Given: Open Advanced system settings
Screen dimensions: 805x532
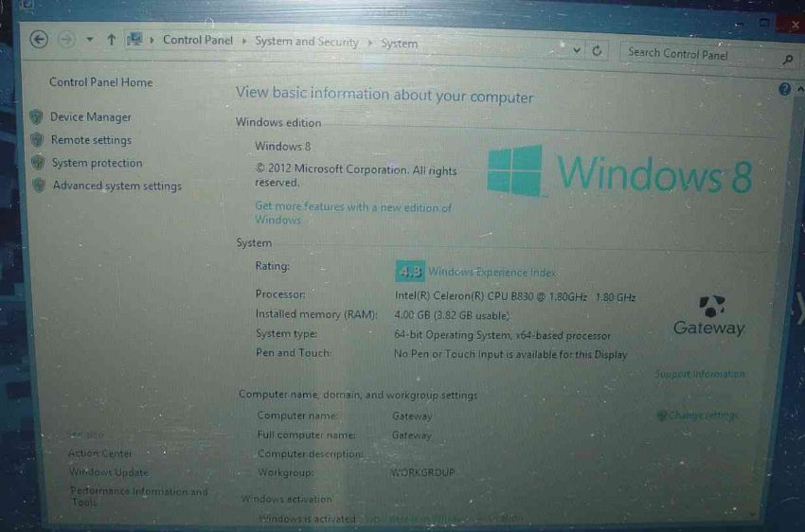Looking at the screenshot, I should (x=116, y=186).
